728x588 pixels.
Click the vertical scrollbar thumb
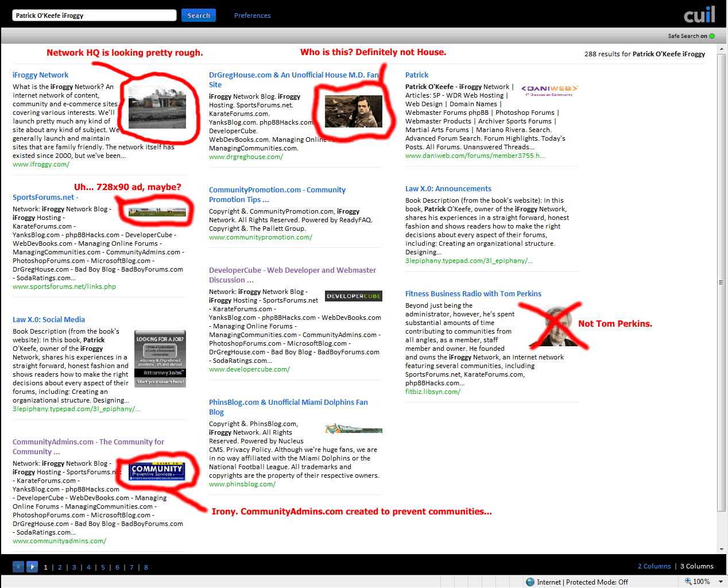pos(722,283)
